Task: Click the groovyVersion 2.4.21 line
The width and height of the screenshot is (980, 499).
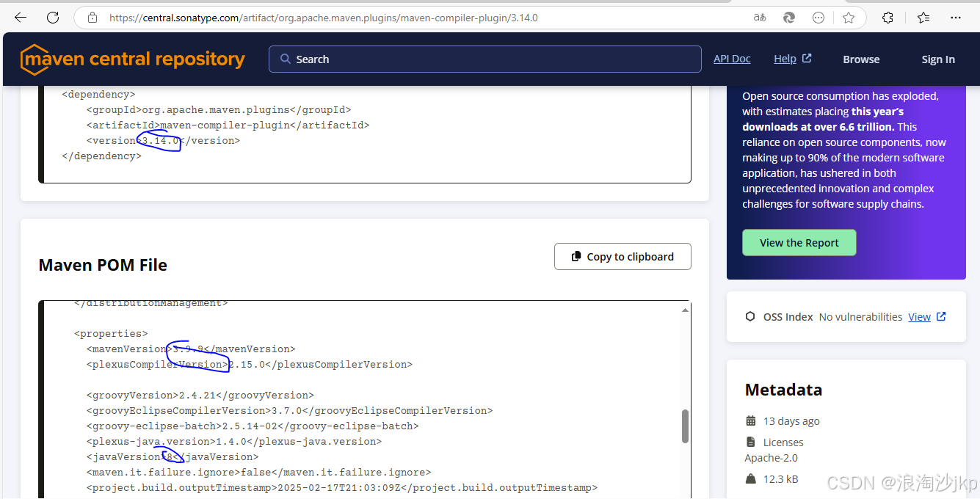Action: tap(200, 396)
